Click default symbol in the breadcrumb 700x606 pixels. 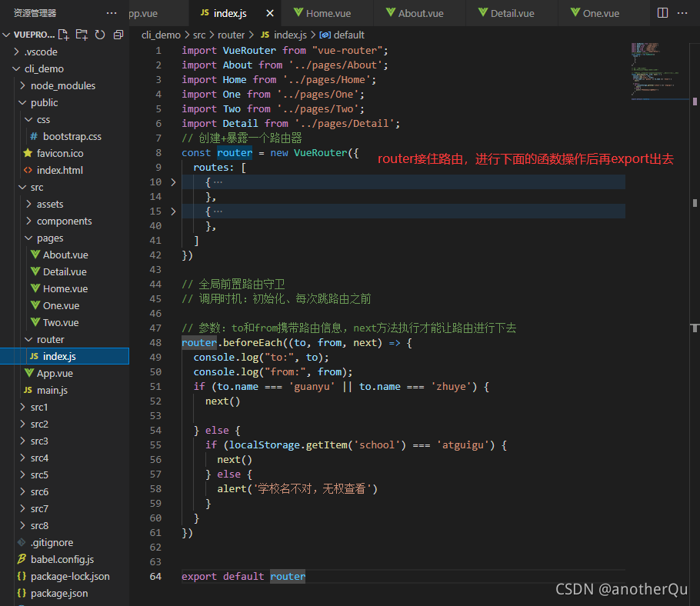pyautogui.click(x=342, y=35)
